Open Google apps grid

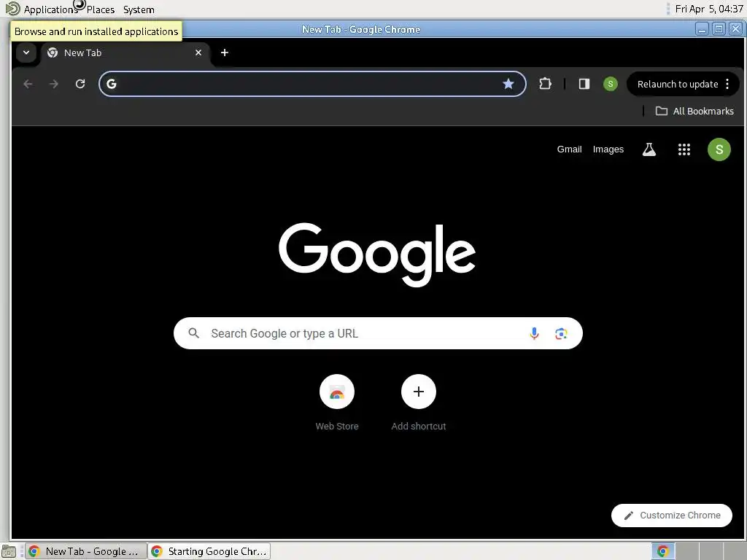click(x=684, y=149)
